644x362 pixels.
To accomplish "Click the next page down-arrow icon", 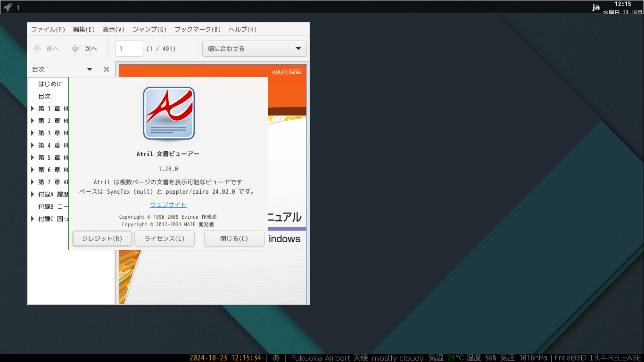I will coord(75,49).
